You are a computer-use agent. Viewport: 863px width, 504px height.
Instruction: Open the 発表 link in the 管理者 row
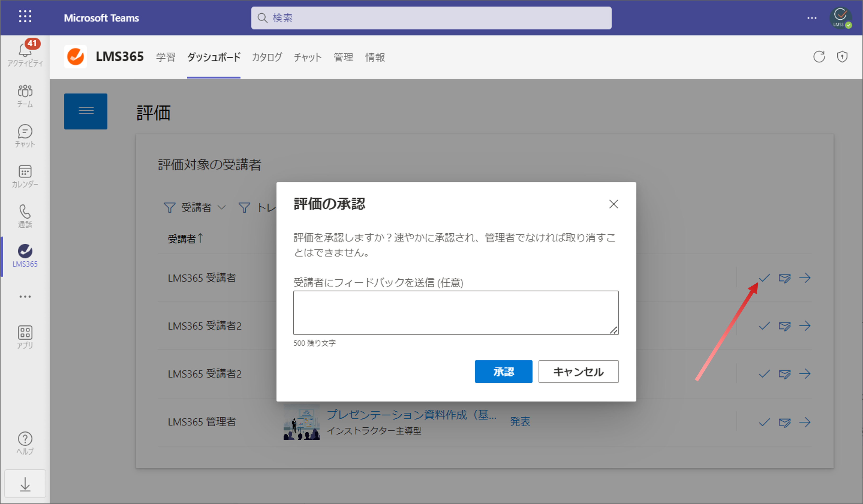520,422
